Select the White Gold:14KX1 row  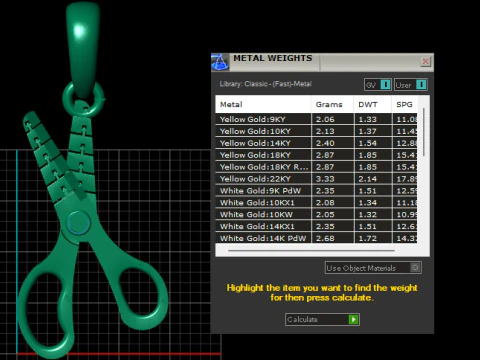pyautogui.click(x=316, y=226)
